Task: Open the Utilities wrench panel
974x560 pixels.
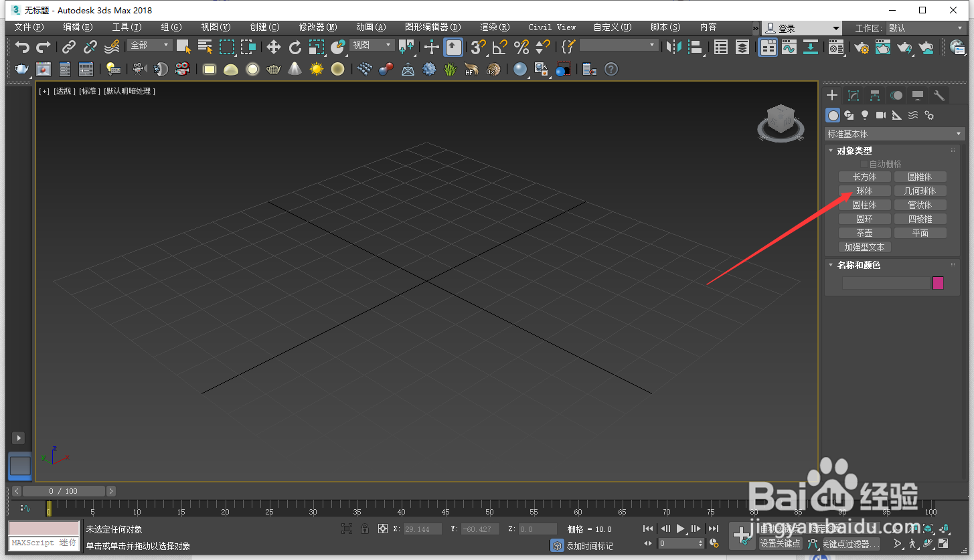Action: coord(939,96)
